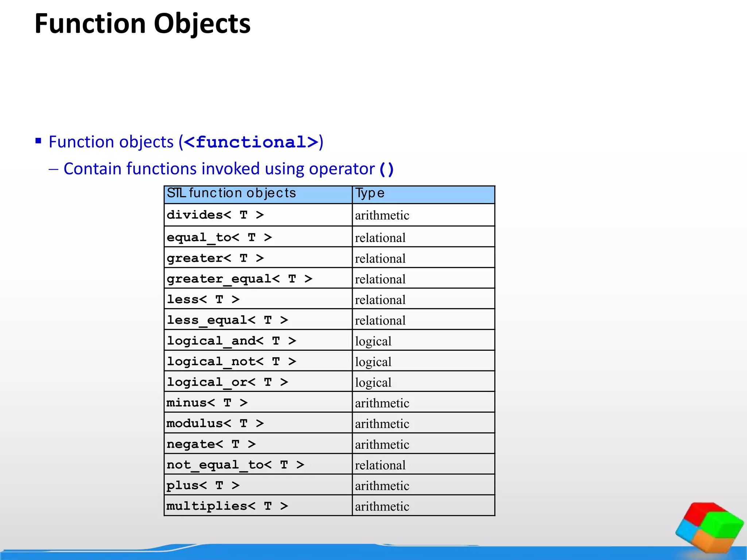The height and width of the screenshot is (560, 747).
Task: Click the 'Contain functions invoked using operator ()' line
Action: pyautogui.click(x=229, y=169)
